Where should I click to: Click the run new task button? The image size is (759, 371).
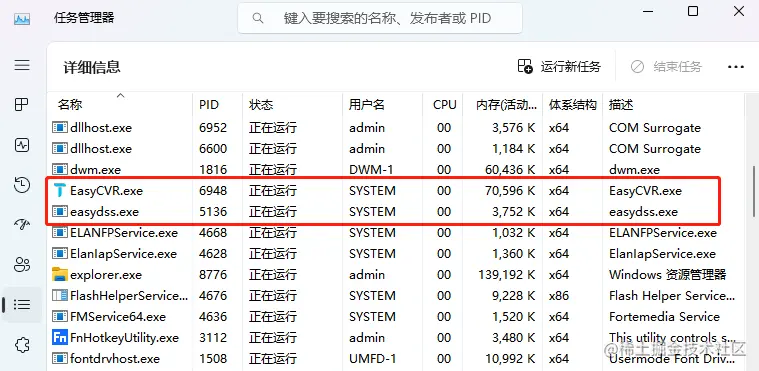(x=559, y=66)
